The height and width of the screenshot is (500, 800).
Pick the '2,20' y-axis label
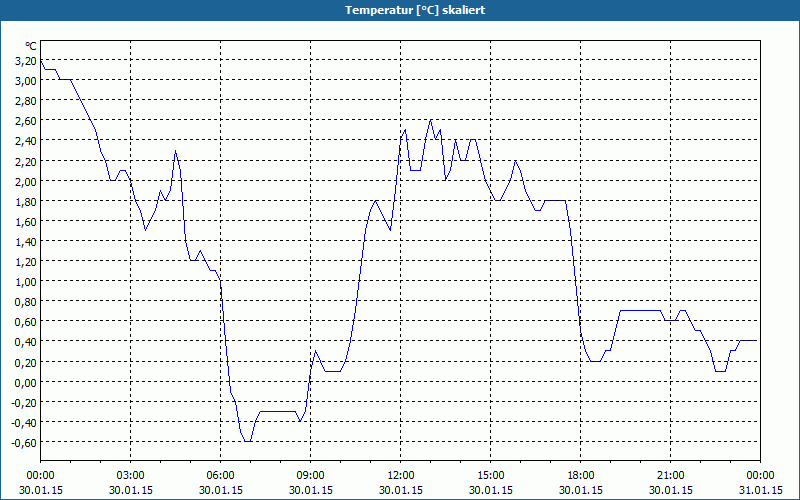pos(27,162)
